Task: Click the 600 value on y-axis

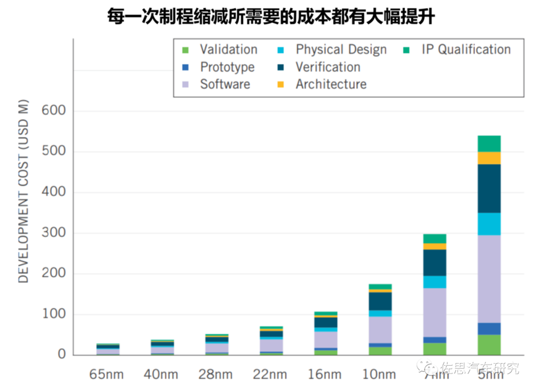Action: pos(53,111)
